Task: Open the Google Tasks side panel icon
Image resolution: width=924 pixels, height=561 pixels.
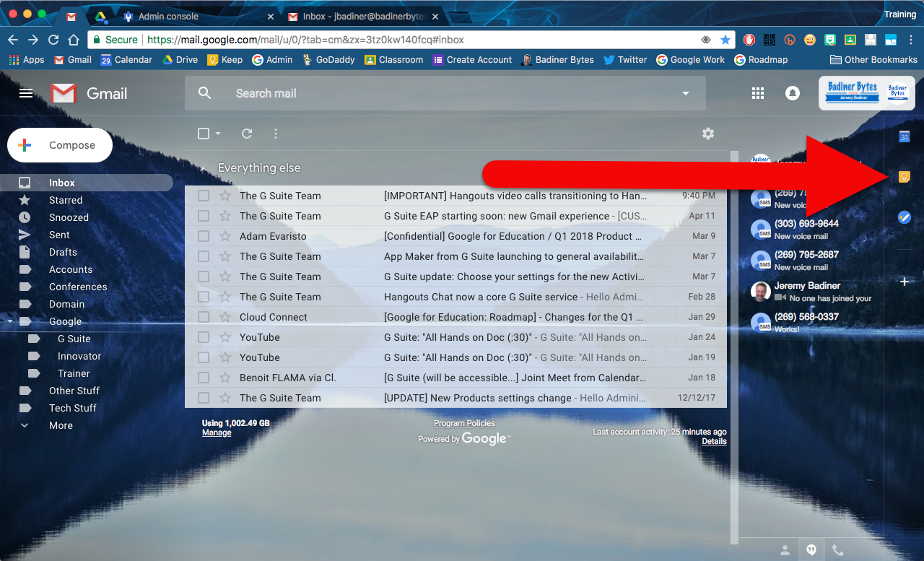Action: click(x=904, y=217)
